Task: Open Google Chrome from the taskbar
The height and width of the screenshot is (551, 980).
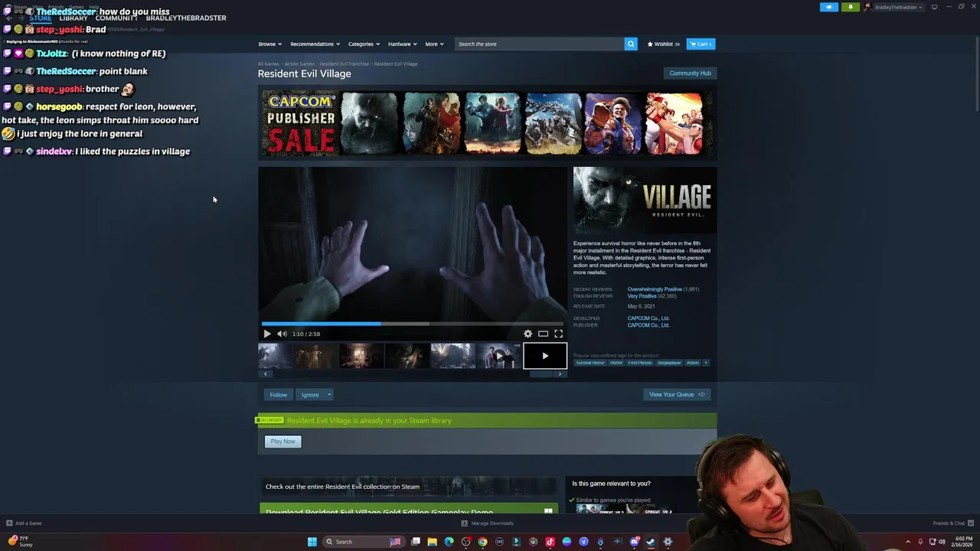Action: coord(482,542)
